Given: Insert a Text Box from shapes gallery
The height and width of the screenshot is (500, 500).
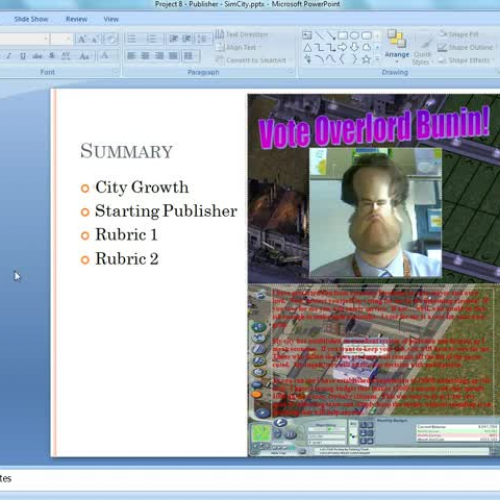Looking at the screenshot, I should 307,35.
